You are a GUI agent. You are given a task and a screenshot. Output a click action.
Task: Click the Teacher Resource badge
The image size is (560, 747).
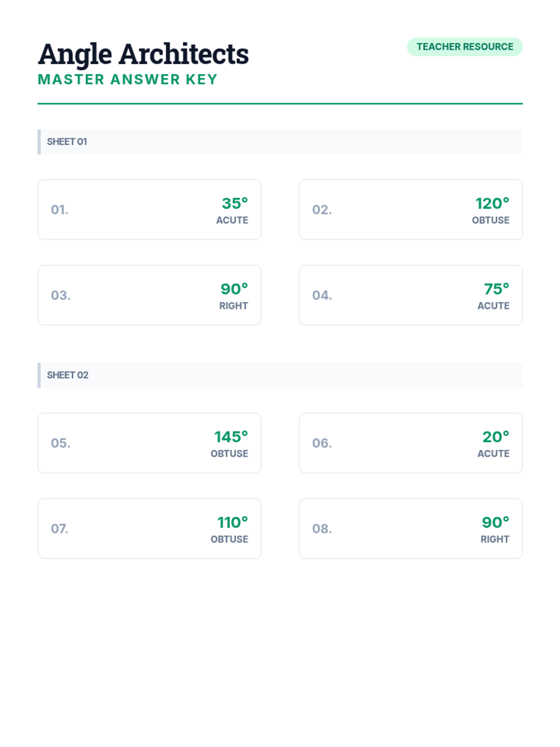(465, 47)
